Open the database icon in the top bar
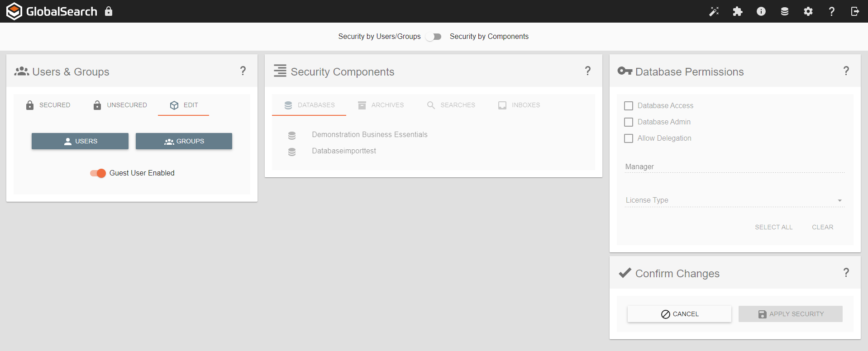 (x=785, y=11)
